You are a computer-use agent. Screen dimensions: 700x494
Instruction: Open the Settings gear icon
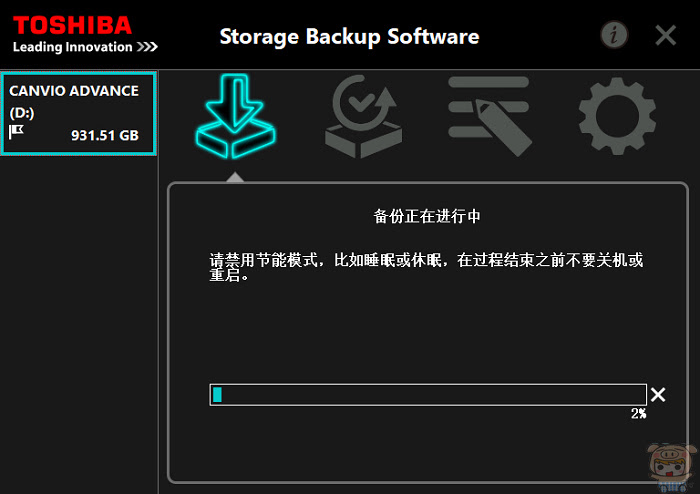point(617,116)
